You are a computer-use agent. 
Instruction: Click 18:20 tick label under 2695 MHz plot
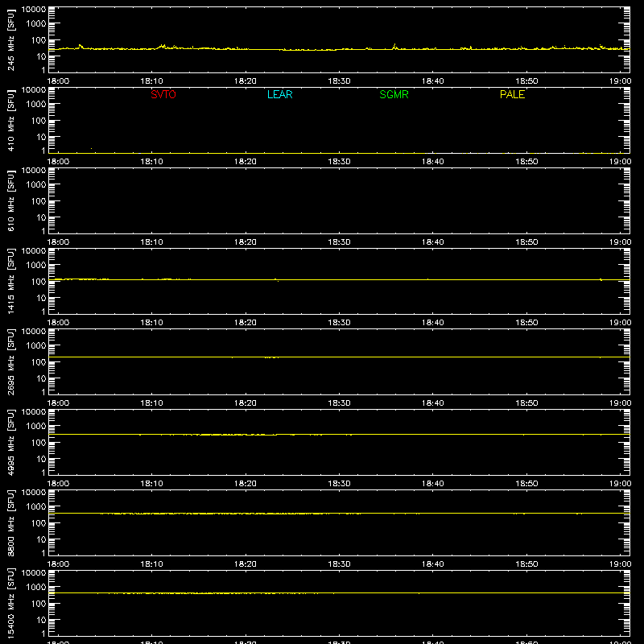pos(246,403)
